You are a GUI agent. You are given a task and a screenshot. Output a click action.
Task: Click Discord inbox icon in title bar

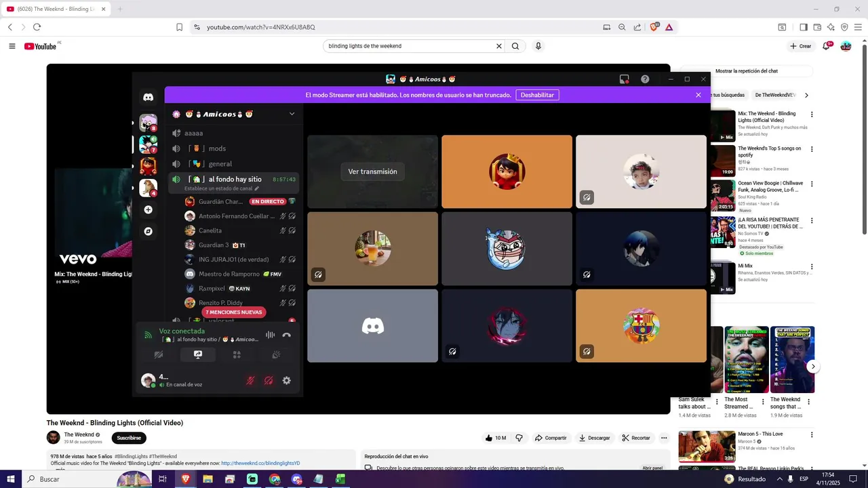click(x=625, y=79)
